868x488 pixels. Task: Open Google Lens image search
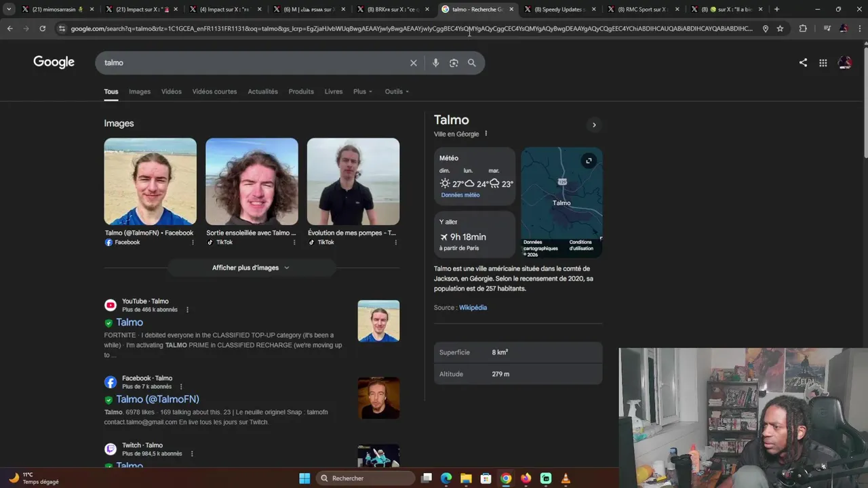(x=454, y=62)
